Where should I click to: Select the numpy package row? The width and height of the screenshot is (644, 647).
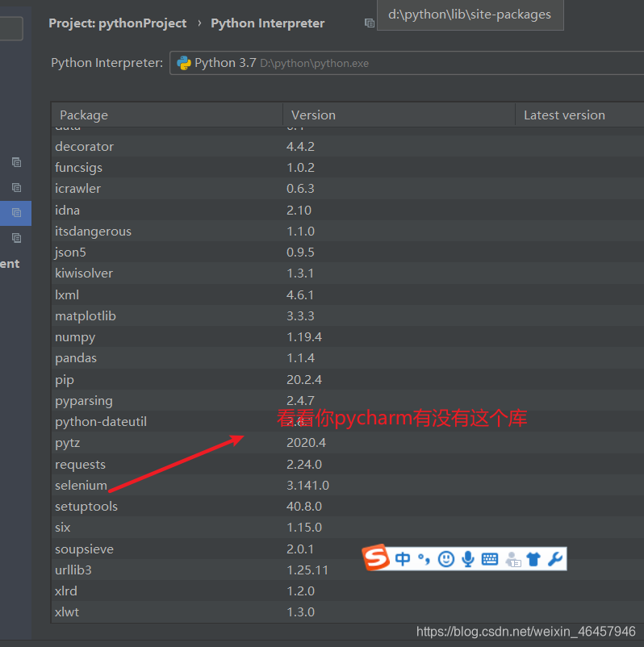[348, 336]
